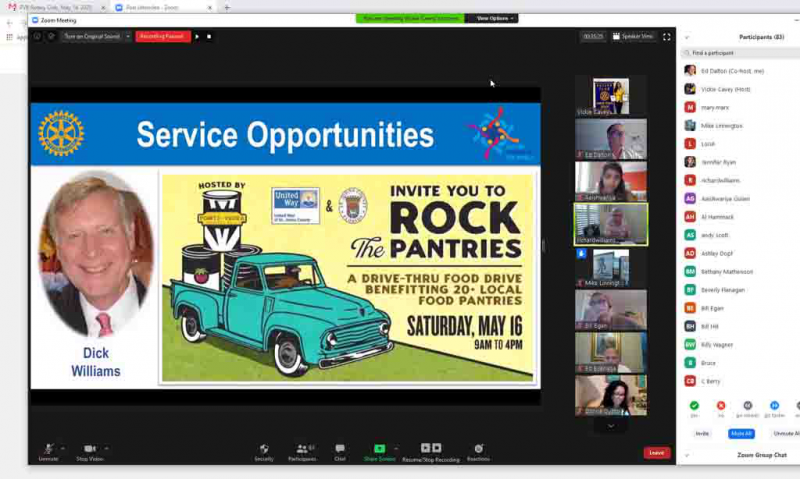The height and width of the screenshot is (479, 800).
Task: Switch to the Zoom browser tab
Action: pos(163,8)
